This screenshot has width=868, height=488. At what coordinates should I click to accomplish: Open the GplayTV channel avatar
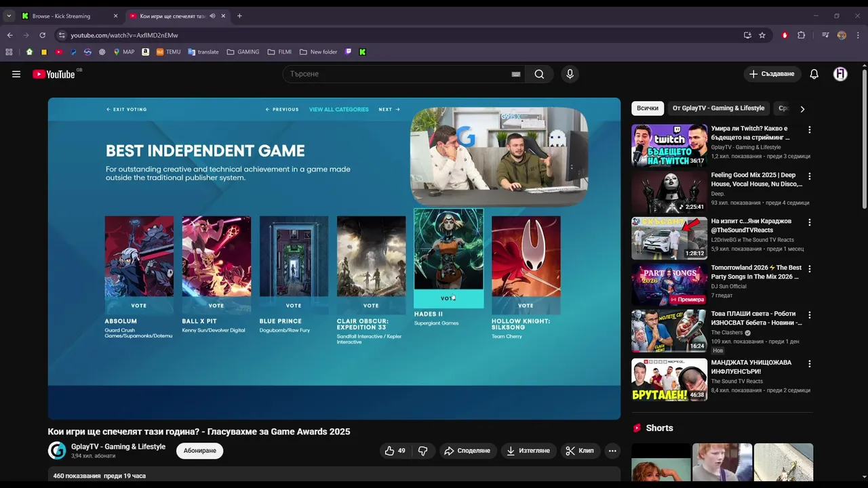(x=57, y=451)
